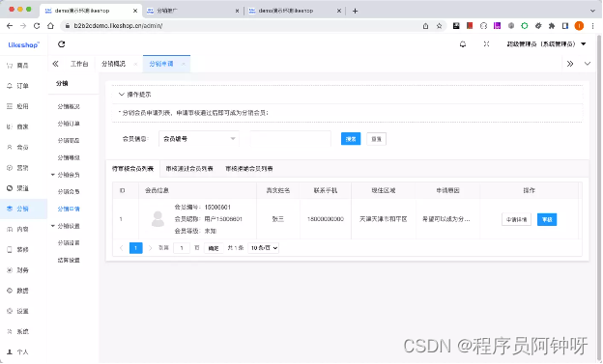
Task: Open the 会员 (members) sidebar icon
Action: pyautogui.click(x=10, y=147)
